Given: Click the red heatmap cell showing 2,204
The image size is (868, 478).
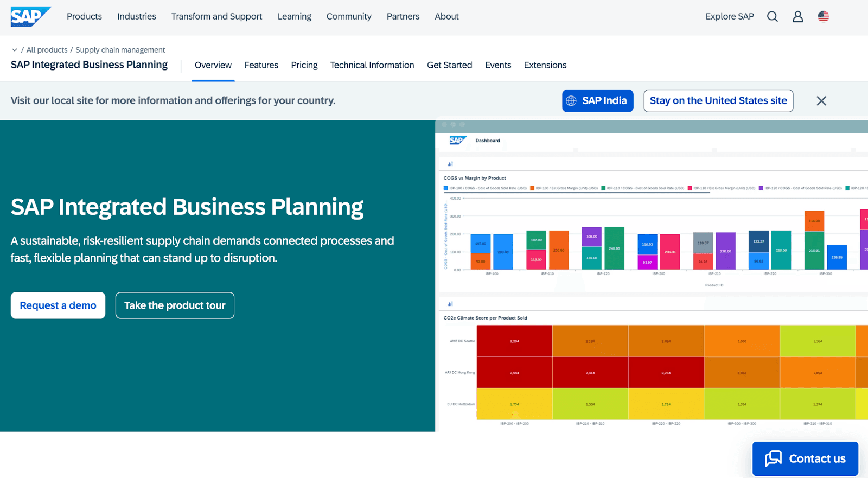Looking at the screenshot, I should point(514,341).
